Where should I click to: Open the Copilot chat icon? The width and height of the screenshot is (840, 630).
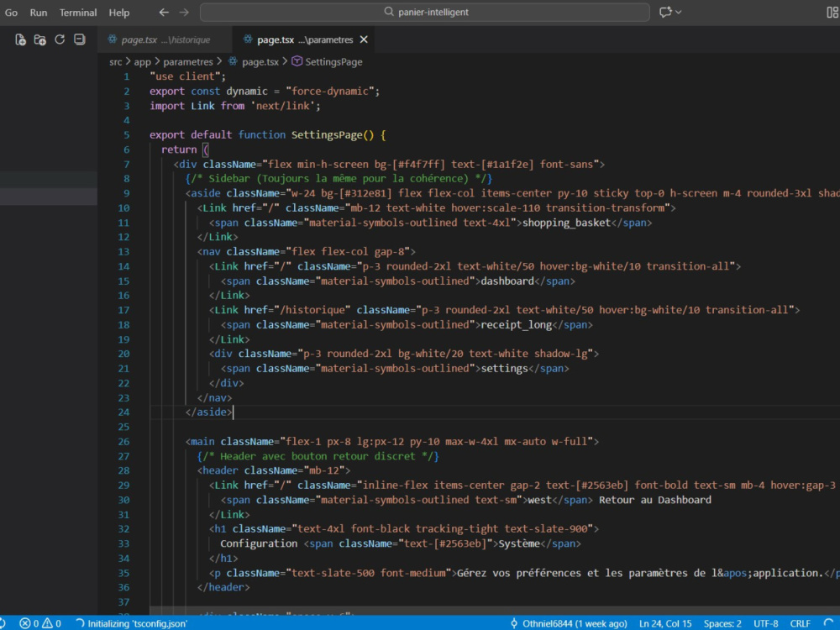click(x=665, y=12)
